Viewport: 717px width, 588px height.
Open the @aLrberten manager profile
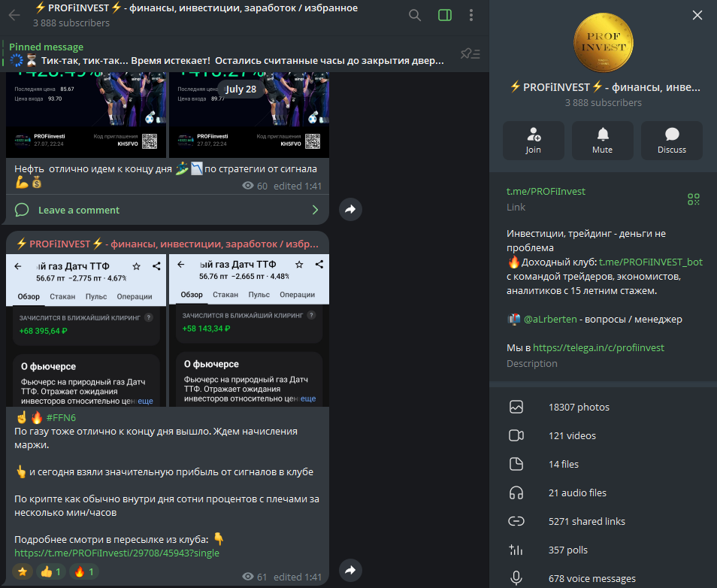pos(549,319)
